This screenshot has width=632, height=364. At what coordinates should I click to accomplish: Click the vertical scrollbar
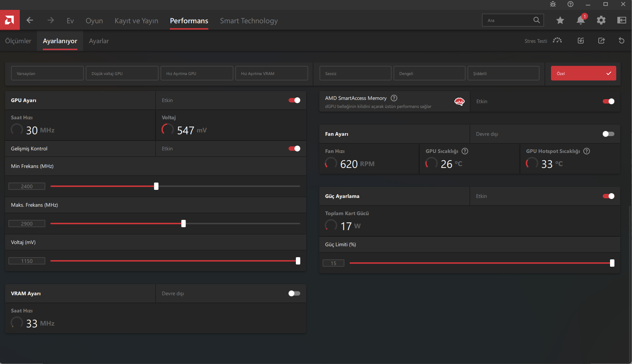coord(630,284)
